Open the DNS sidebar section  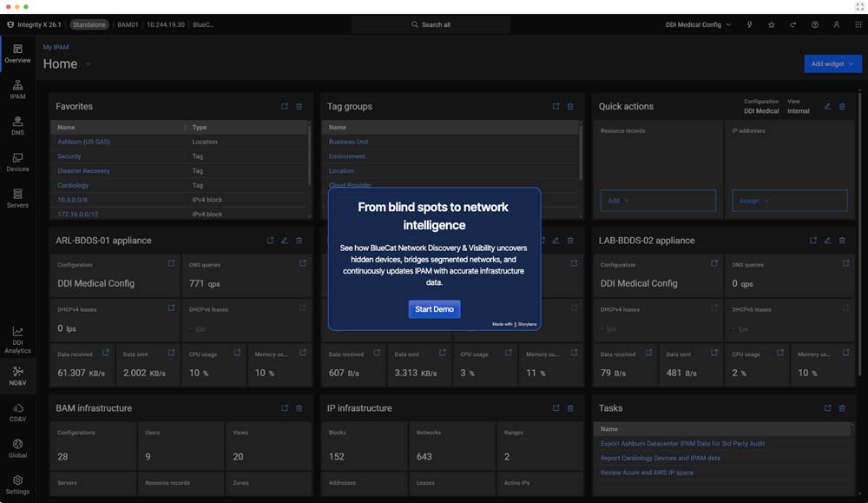coord(17,126)
